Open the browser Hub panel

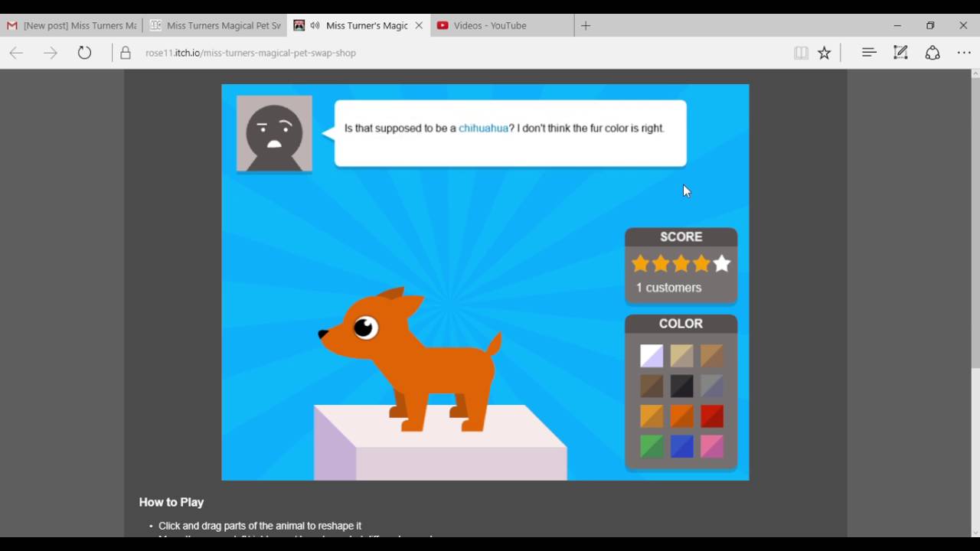[868, 53]
